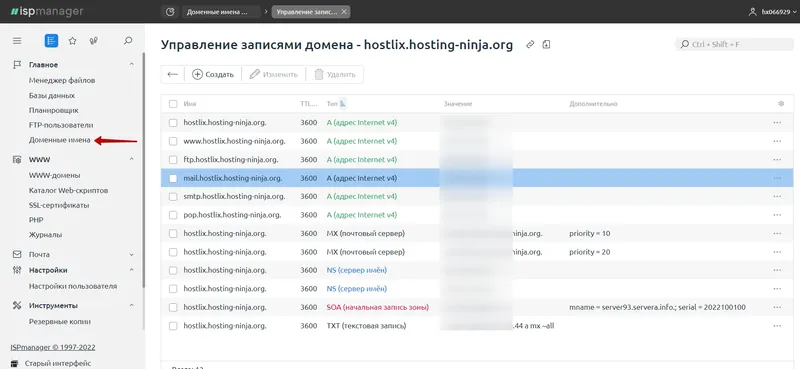This screenshot has height=369, width=800.
Task: Open SSL-сертификаты in the sidebar
Action: pos(59,205)
